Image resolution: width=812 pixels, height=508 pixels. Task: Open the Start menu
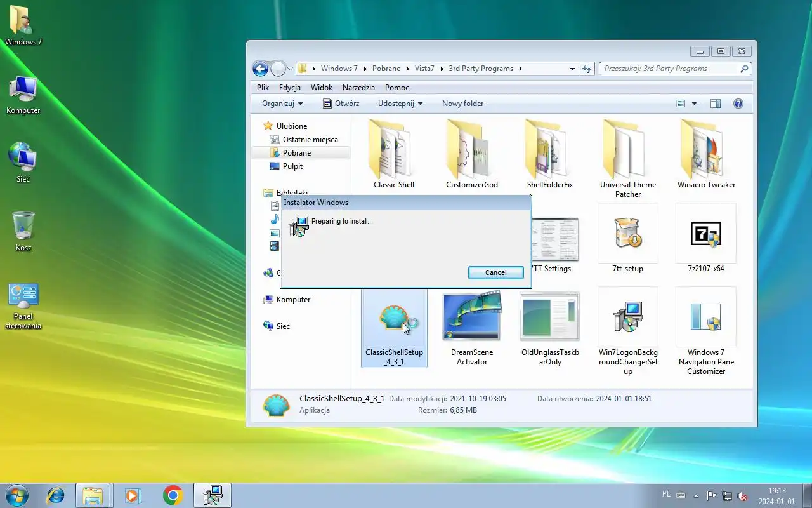(x=16, y=495)
